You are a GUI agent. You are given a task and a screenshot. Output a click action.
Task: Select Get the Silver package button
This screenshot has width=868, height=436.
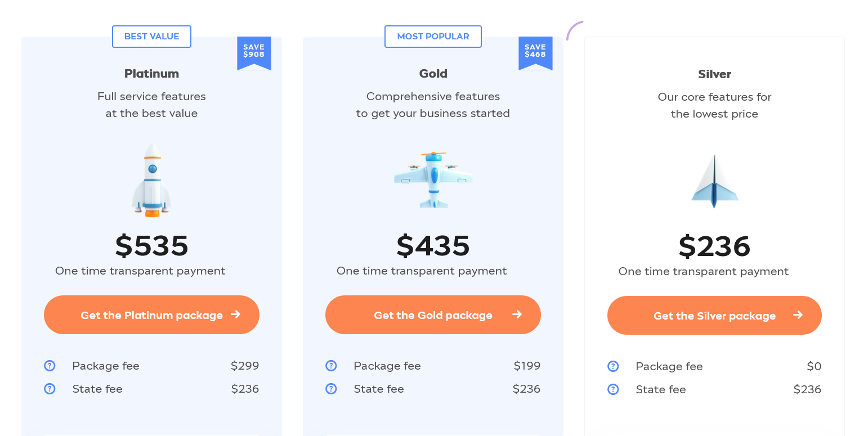[x=714, y=316]
